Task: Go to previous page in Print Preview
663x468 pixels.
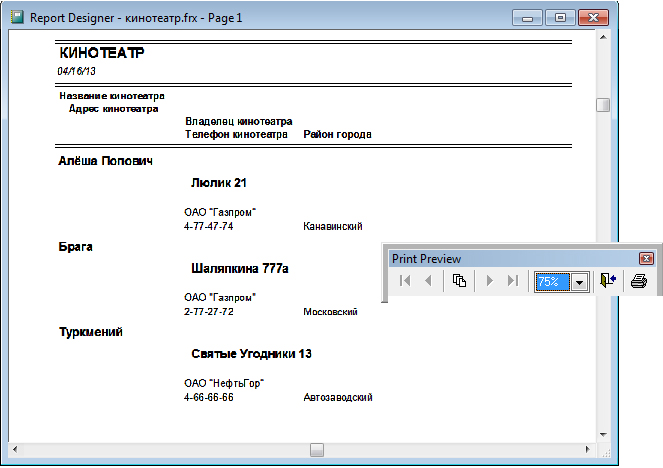Action: [x=428, y=281]
